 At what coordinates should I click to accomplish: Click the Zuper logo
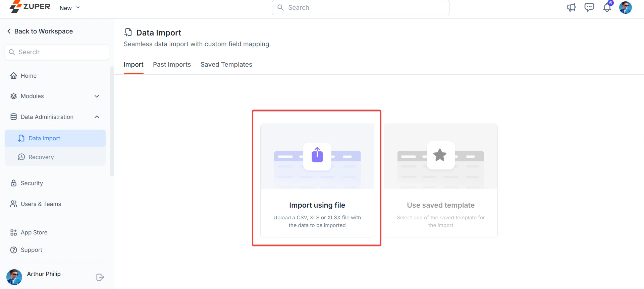pyautogui.click(x=30, y=7)
